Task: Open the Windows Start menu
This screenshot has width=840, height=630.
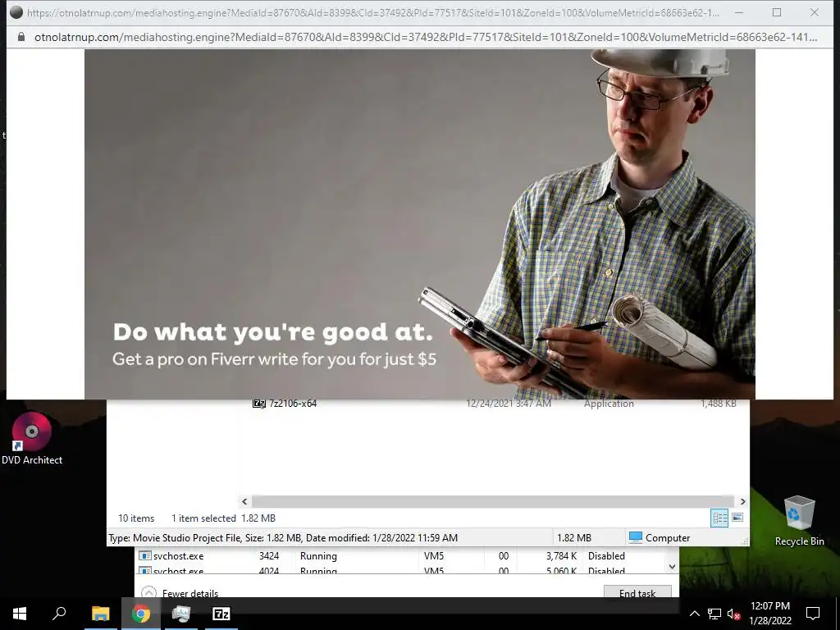Action: (20, 614)
